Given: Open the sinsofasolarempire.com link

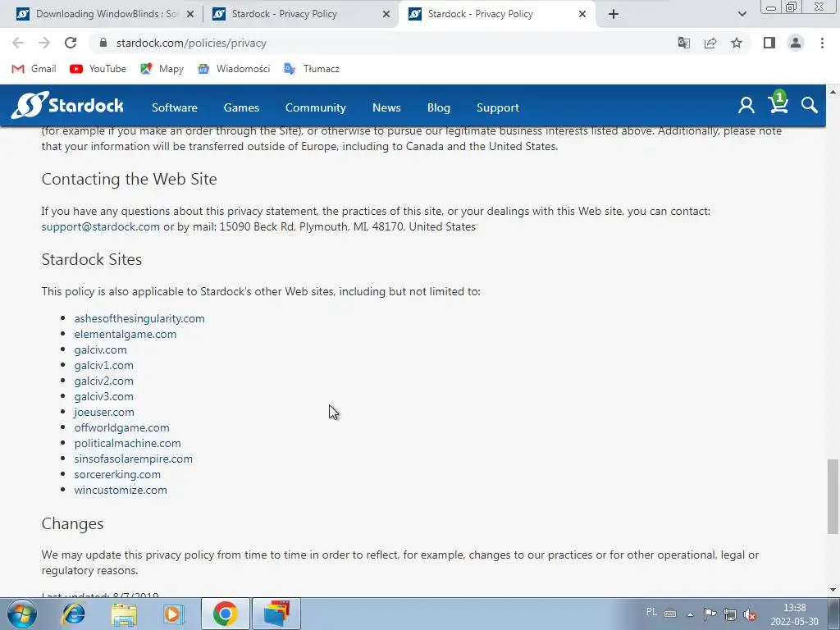Looking at the screenshot, I should click(x=134, y=459).
